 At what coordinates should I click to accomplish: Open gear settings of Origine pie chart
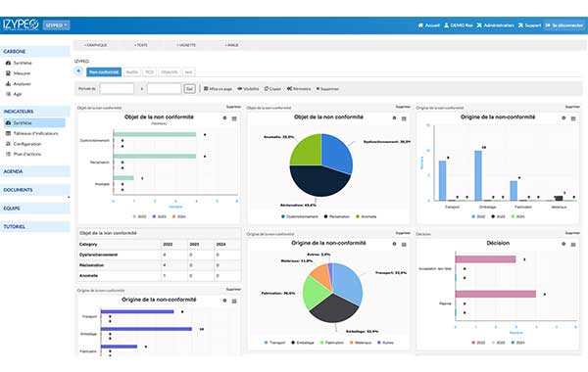coord(394,244)
